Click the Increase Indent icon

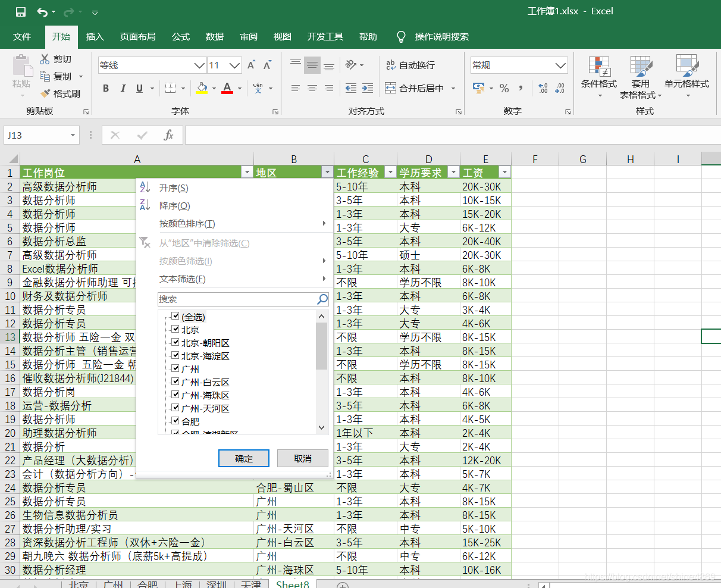point(368,88)
